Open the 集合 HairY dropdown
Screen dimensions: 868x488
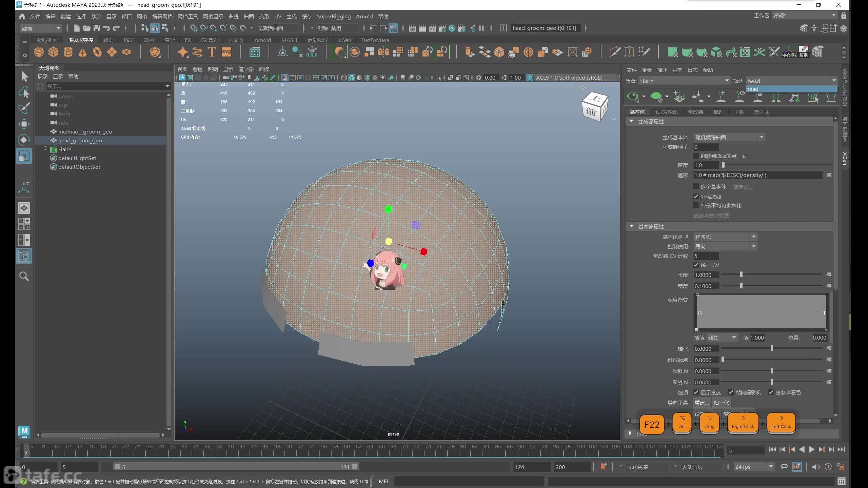684,81
